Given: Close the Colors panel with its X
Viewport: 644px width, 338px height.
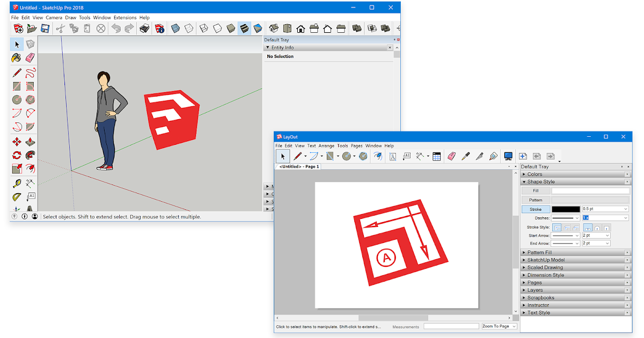Looking at the screenshot, I should point(627,174).
